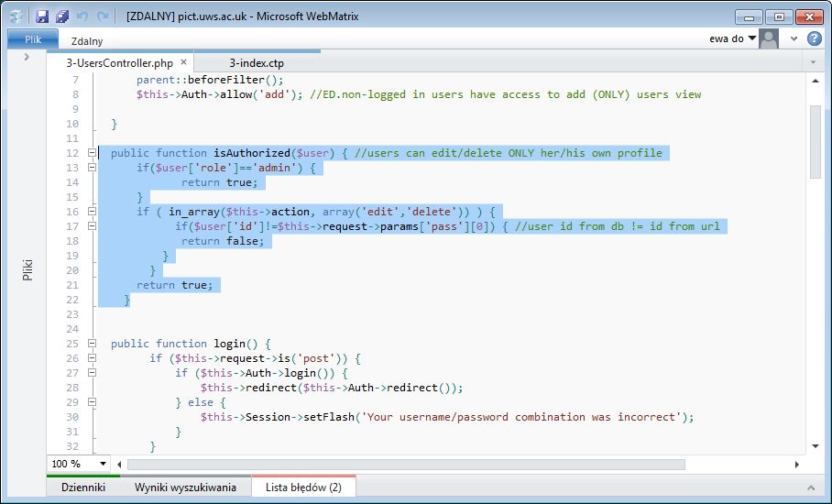Click the vertical scrollbar thumb
832x504 pixels.
(816, 142)
